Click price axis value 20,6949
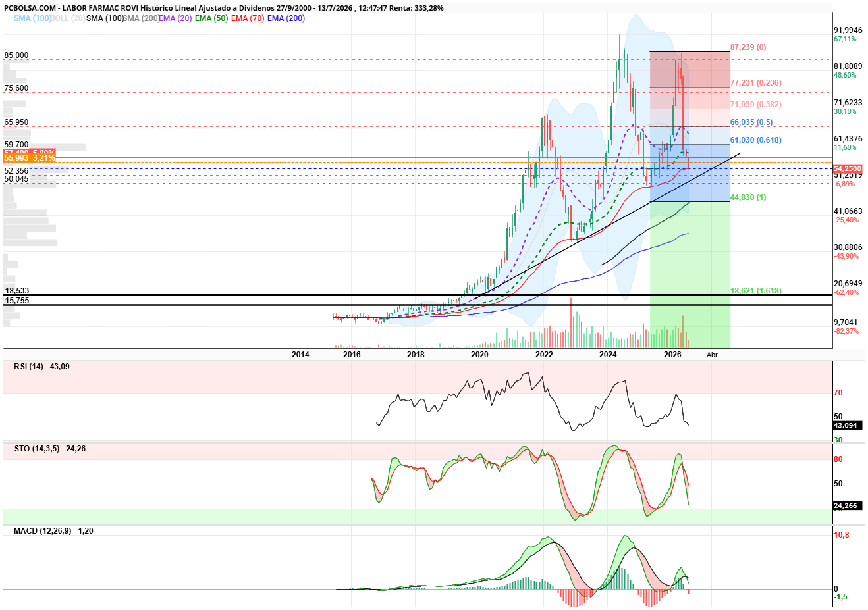 848,284
